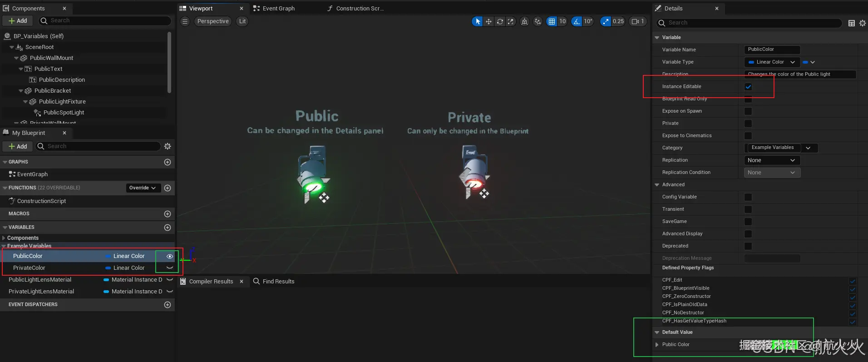This screenshot has width=868, height=362.
Task: Open the scale snap 0.25 value menu
Action: point(618,21)
